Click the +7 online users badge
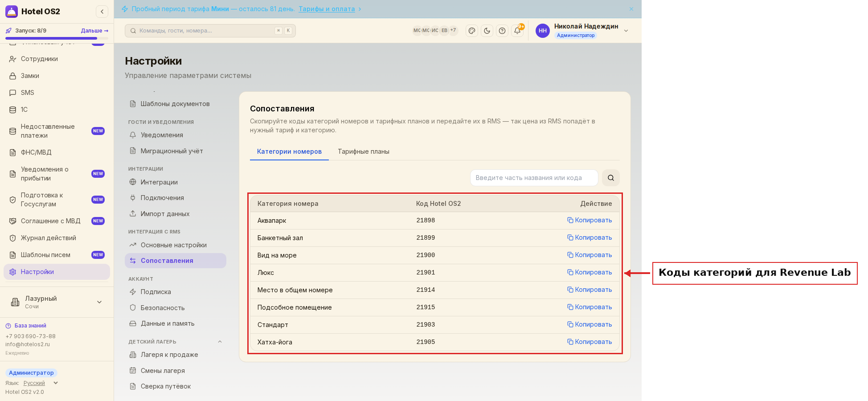The width and height of the screenshot is (868, 401). click(453, 30)
